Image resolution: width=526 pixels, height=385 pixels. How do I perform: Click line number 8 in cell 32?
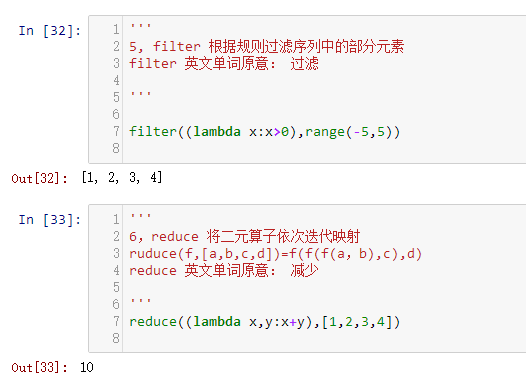pos(116,148)
